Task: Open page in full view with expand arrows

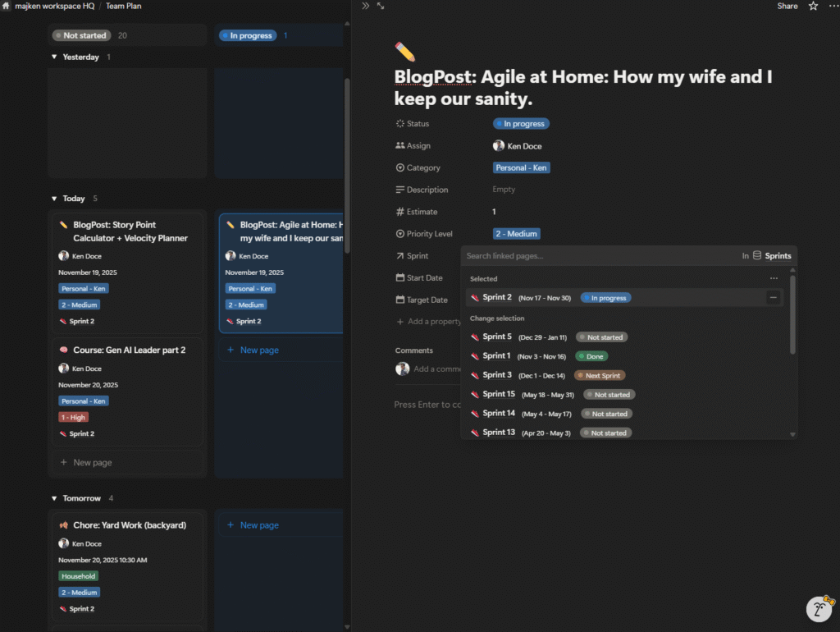Action: tap(381, 6)
